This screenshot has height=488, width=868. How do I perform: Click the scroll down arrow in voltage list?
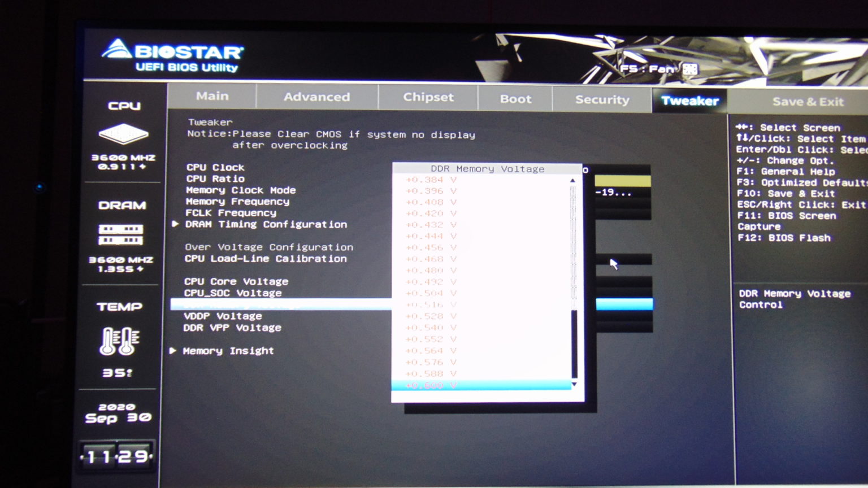click(574, 385)
